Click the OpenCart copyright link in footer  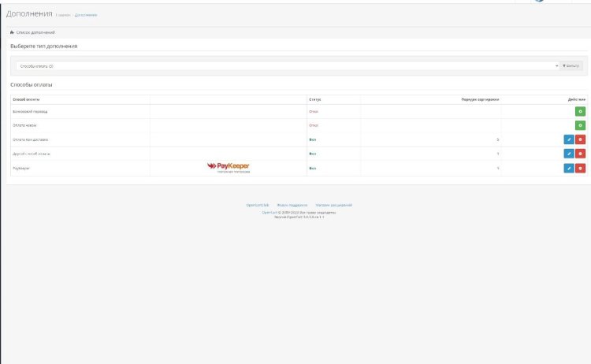click(x=266, y=212)
